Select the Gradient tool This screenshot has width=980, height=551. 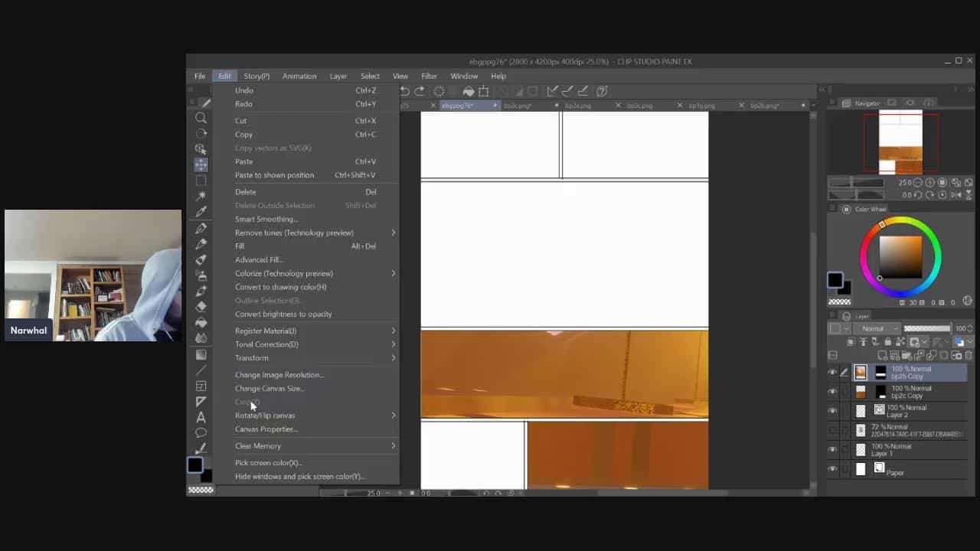point(201,354)
